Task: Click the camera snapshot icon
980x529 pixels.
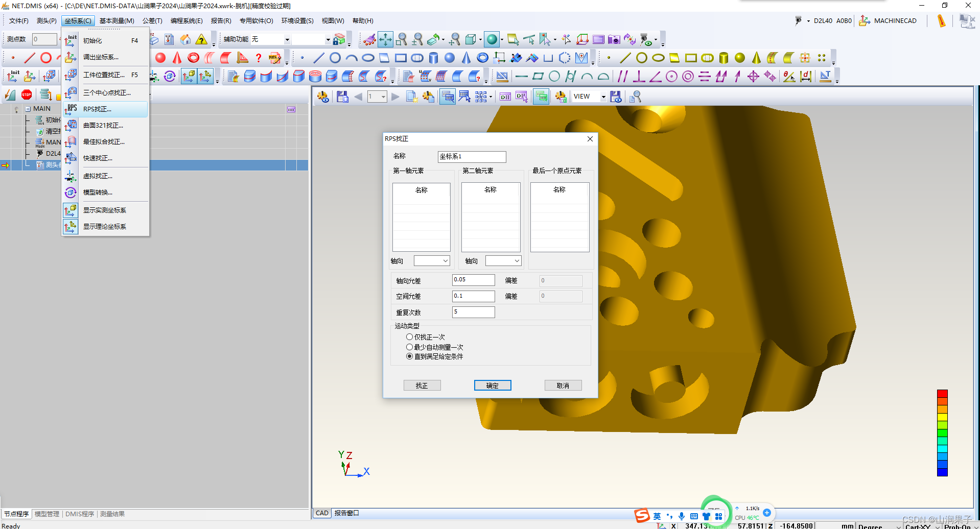Action: (614, 39)
